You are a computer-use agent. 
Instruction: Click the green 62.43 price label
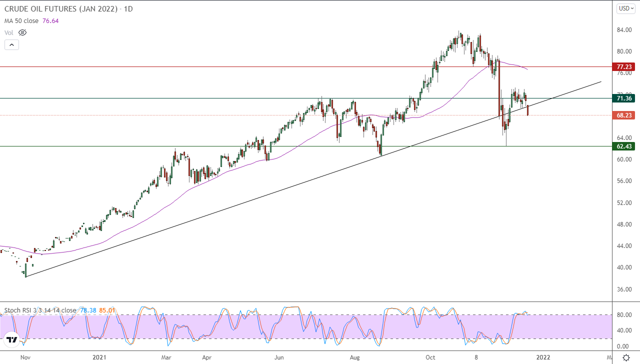(x=624, y=146)
